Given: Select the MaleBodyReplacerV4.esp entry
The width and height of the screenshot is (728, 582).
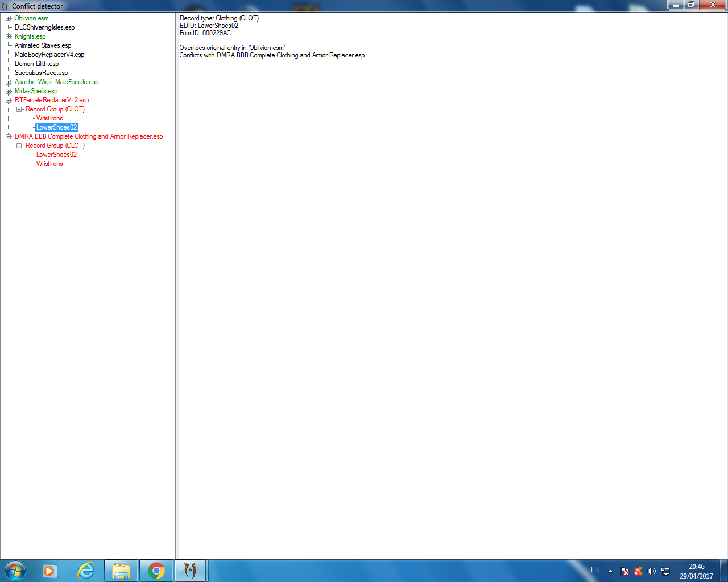Looking at the screenshot, I should tap(49, 55).
